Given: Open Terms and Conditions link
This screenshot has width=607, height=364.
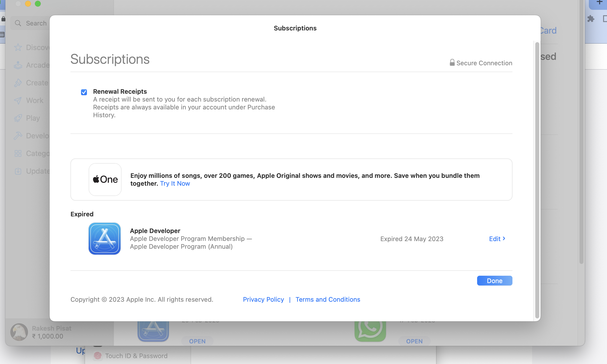Looking at the screenshot, I should 328,299.
